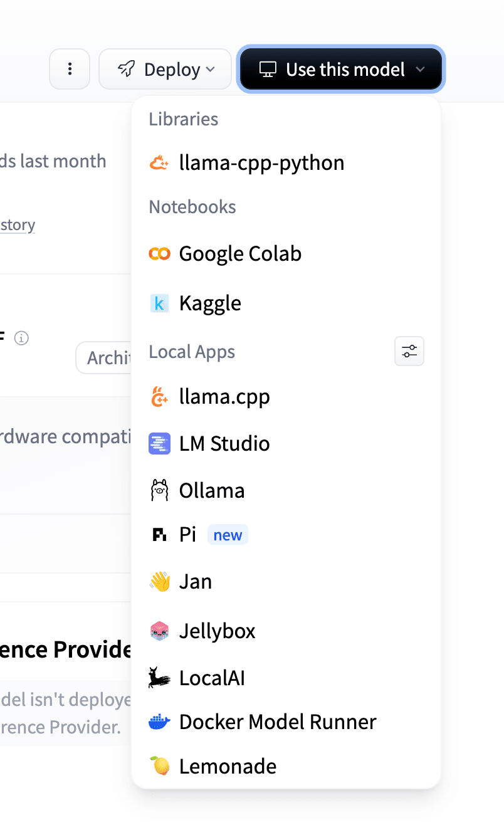Select Jan in the apps menu
The width and height of the screenshot is (504, 830).
pos(195,582)
